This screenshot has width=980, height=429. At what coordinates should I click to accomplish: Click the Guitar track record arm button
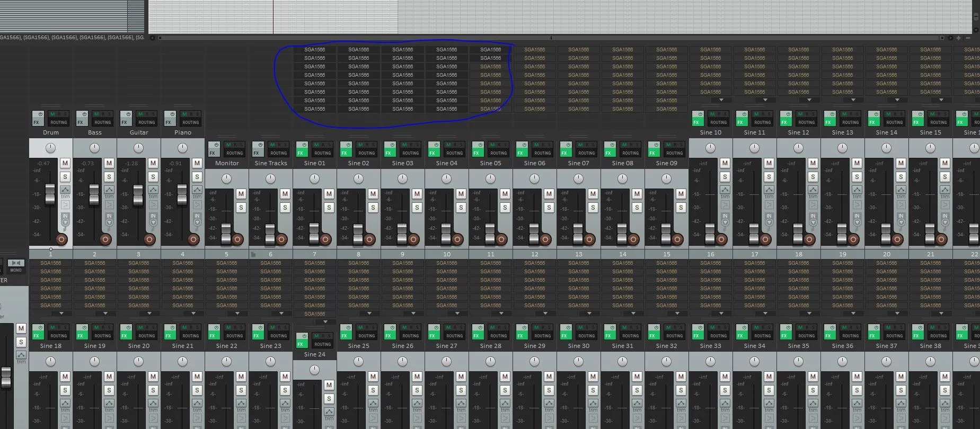150,239
